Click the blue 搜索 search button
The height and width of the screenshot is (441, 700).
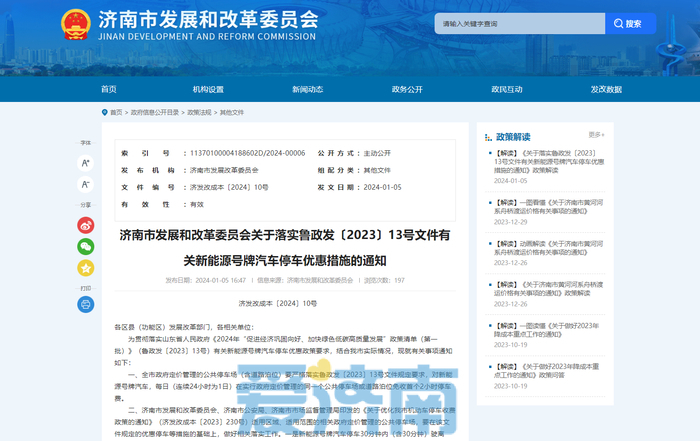click(630, 24)
